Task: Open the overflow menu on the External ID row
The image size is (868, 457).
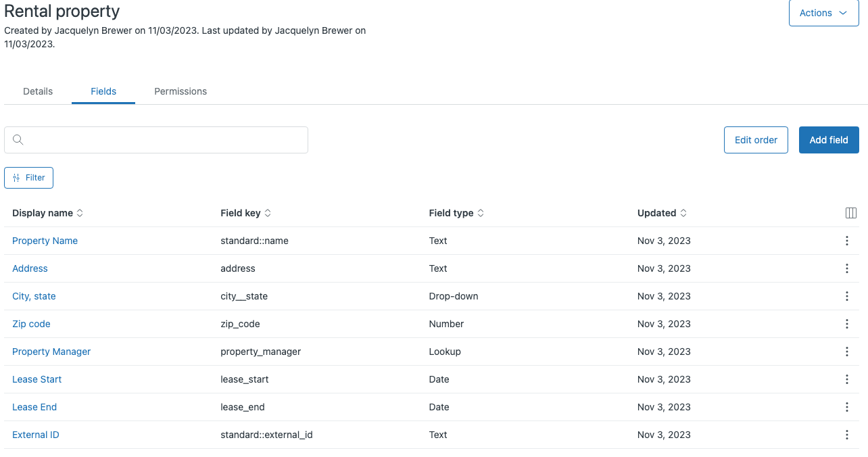Action: 846,435
